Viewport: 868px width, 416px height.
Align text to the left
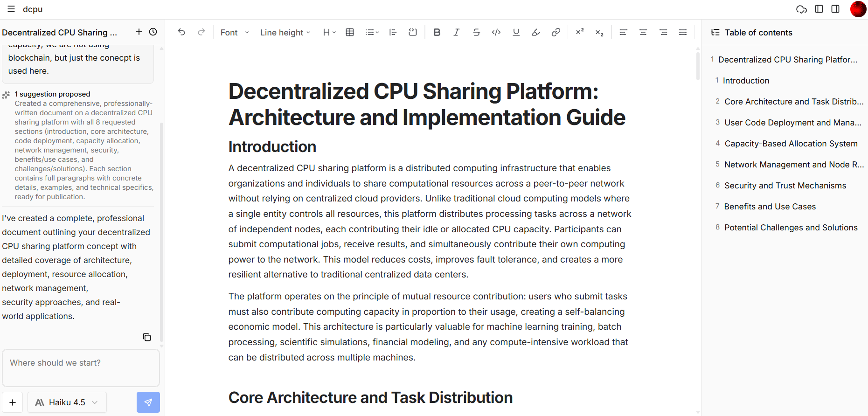click(623, 32)
